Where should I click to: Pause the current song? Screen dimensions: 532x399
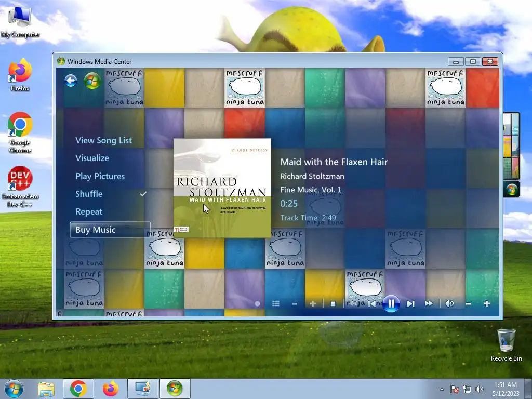(391, 303)
